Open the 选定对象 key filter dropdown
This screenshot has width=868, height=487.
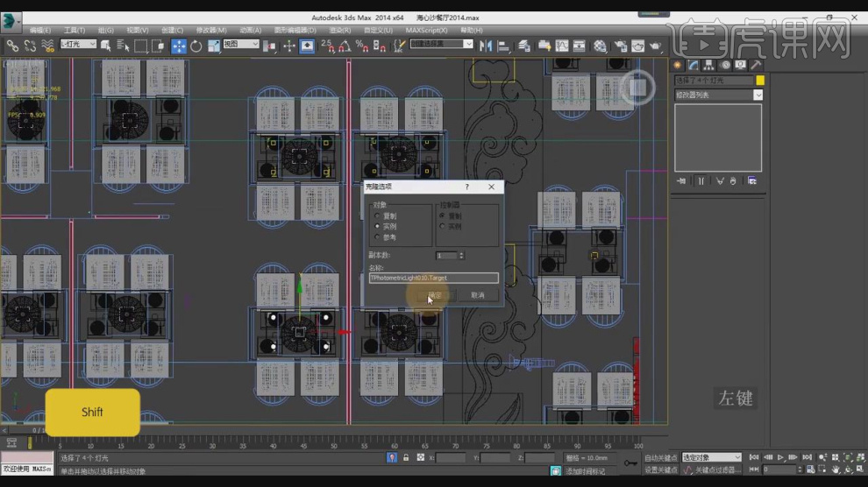(711, 458)
